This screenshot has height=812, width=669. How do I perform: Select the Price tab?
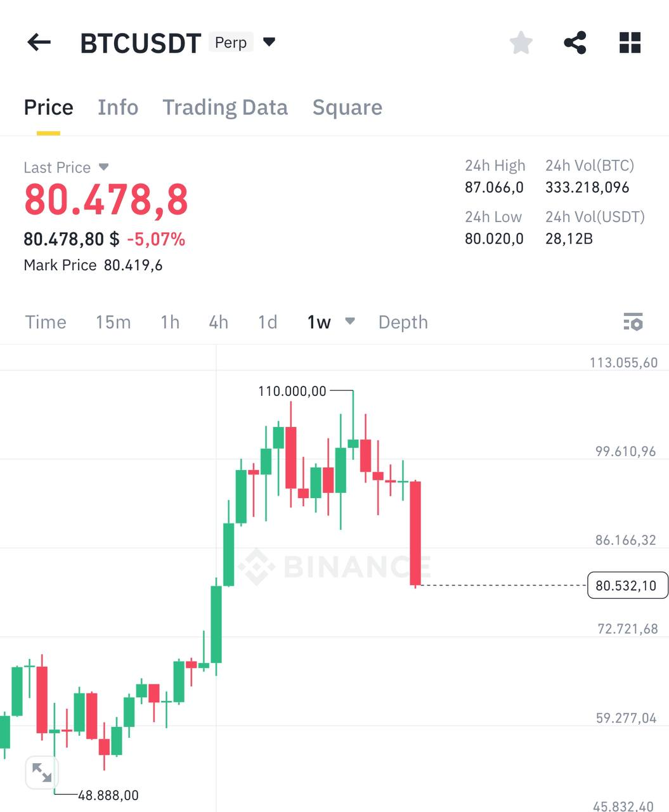[48, 107]
